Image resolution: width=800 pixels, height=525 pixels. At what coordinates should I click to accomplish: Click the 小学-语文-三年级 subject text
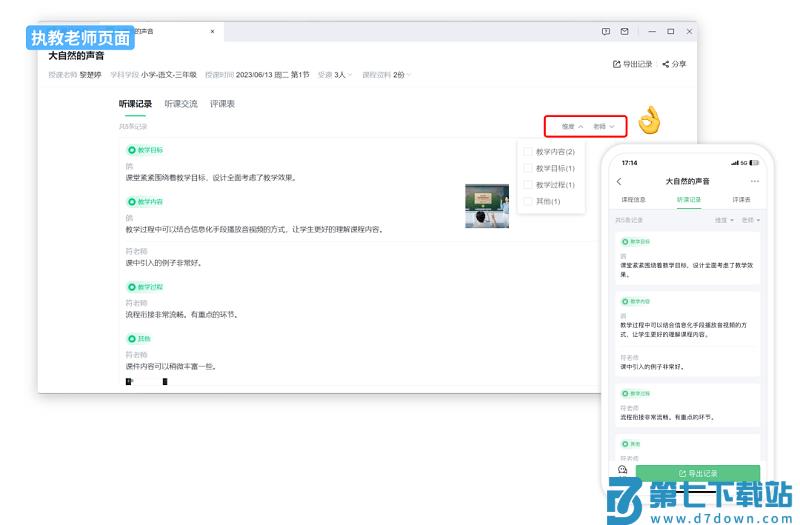[169, 75]
